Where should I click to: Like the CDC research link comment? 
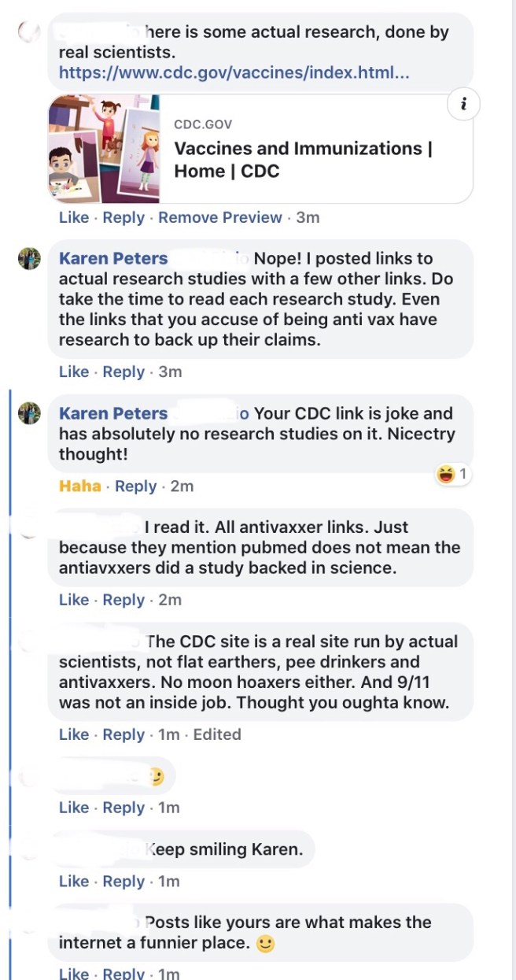73,217
